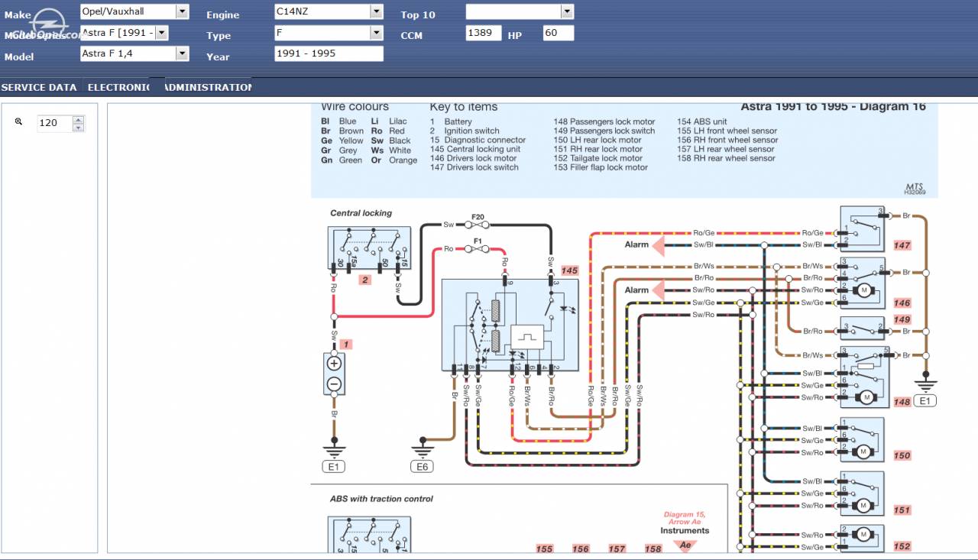The height and width of the screenshot is (560, 978).
Task: Click the F1 fuse symbol
Action: click(478, 248)
